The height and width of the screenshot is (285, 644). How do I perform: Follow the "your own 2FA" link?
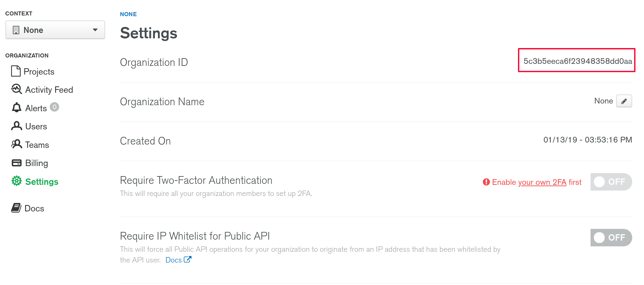pos(542,182)
